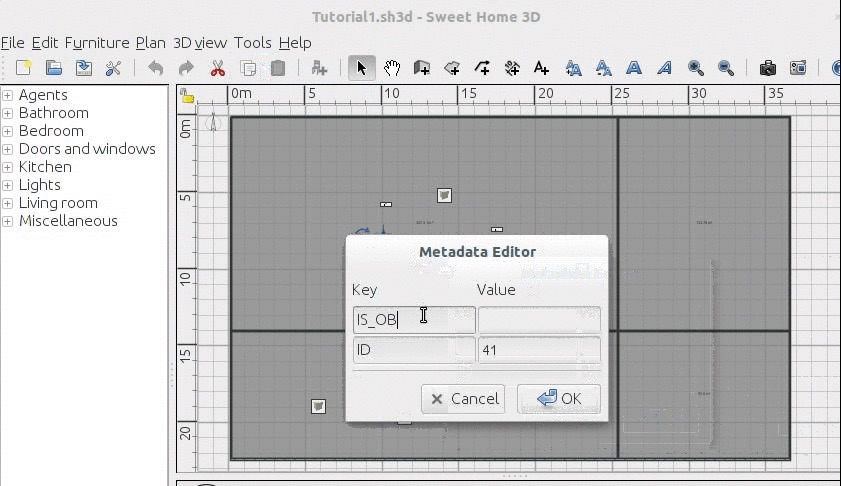Open preferences with scissors-wrench icon
This screenshot has height=486, width=841.
coord(113,68)
